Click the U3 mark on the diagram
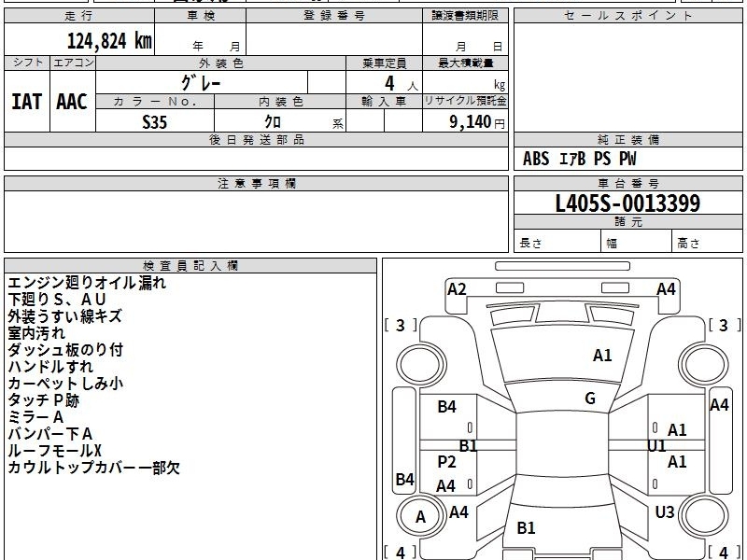This screenshot has width=747, height=560. [665, 511]
